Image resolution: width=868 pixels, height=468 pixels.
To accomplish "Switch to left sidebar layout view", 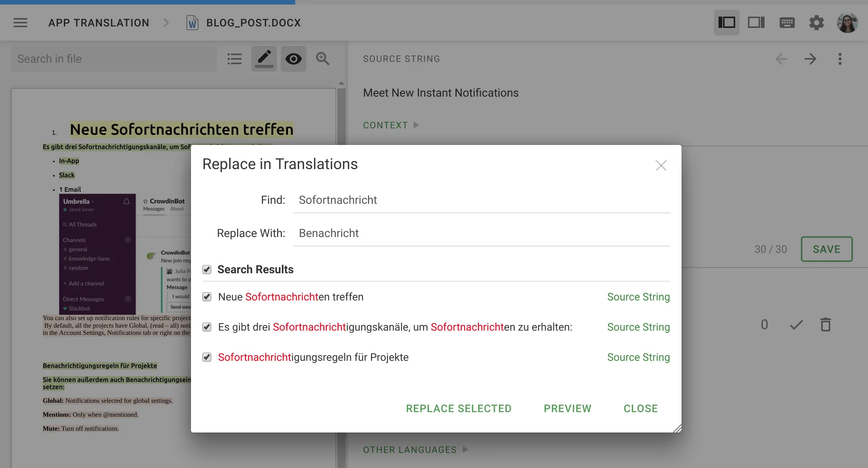I will point(726,23).
